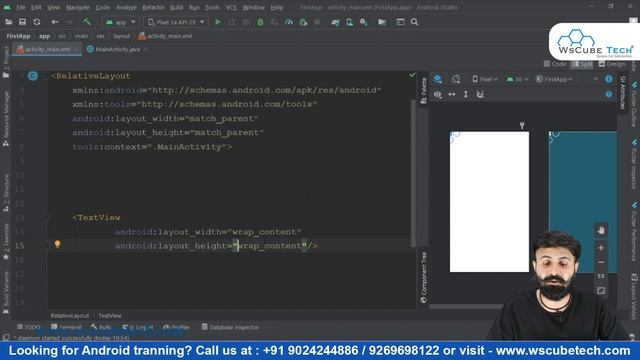Zoom out with the minus icon on design surface
640x360 pixels.
[601, 262]
